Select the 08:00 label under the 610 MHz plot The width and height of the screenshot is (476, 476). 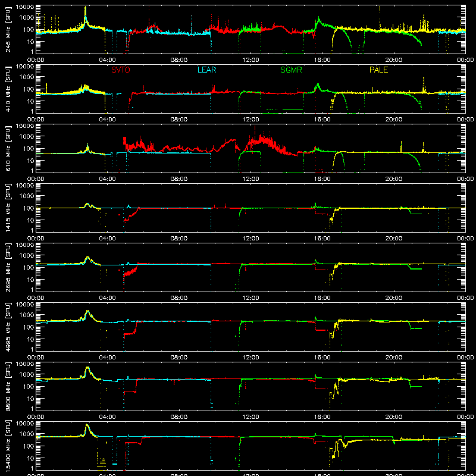(x=179, y=179)
